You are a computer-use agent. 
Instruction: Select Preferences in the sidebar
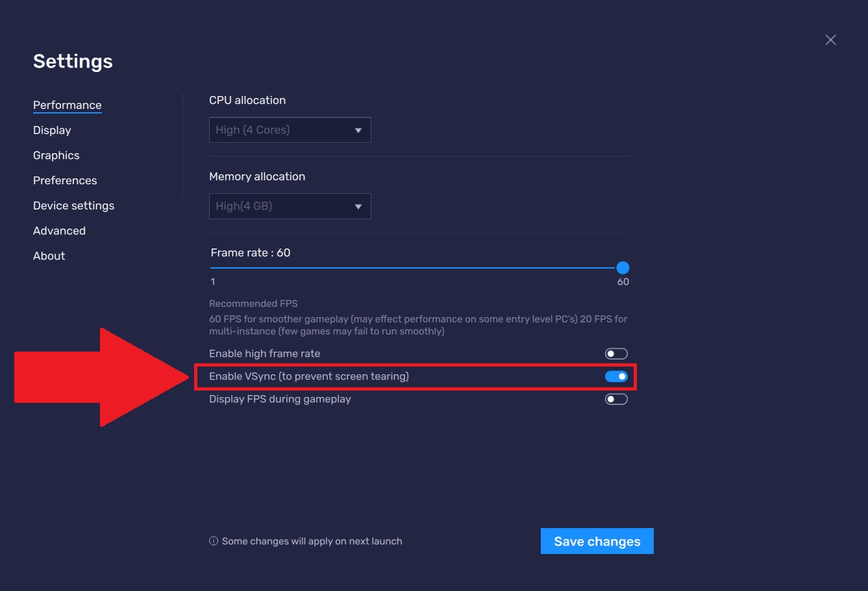pyautogui.click(x=65, y=180)
